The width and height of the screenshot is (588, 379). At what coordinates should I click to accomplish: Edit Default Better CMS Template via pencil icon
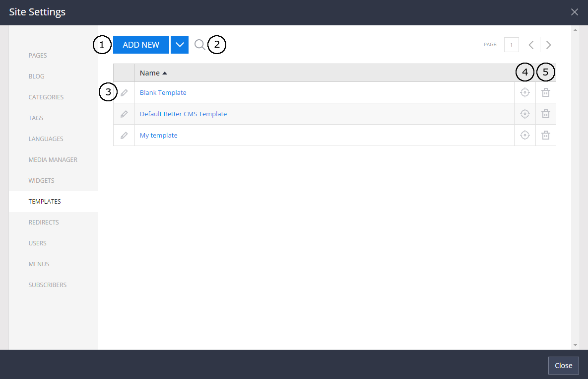124,113
